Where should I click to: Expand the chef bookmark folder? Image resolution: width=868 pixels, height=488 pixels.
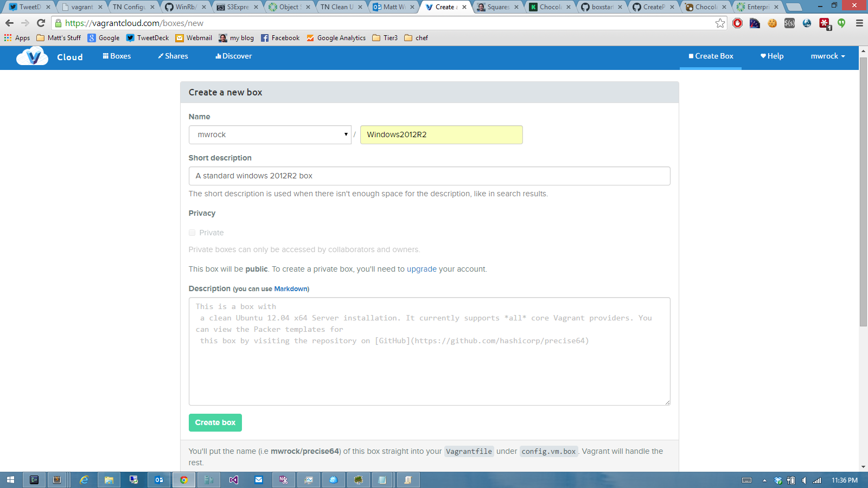[x=416, y=38]
